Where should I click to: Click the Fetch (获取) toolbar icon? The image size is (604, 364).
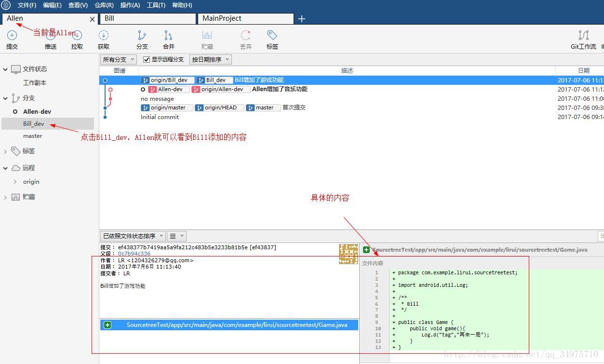pos(104,35)
